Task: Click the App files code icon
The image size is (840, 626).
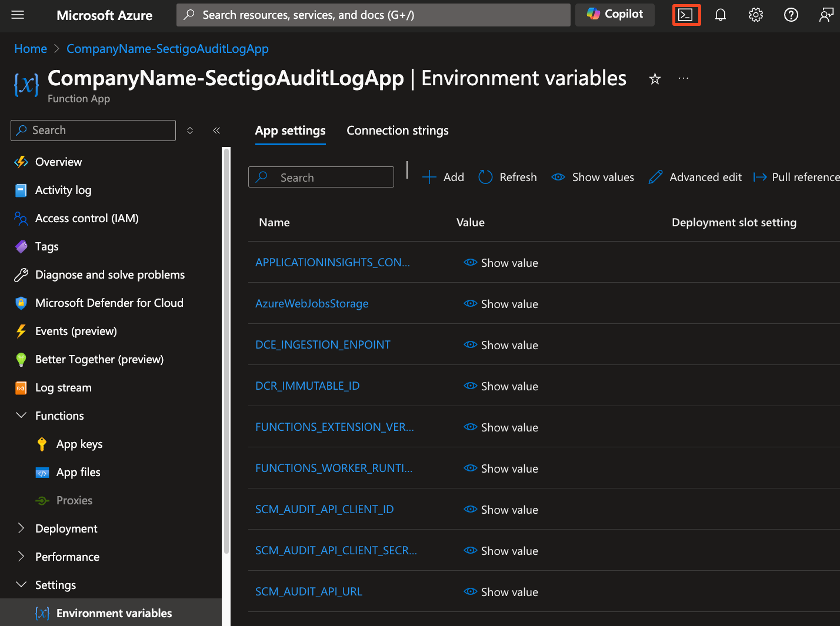Action: tap(42, 473)
